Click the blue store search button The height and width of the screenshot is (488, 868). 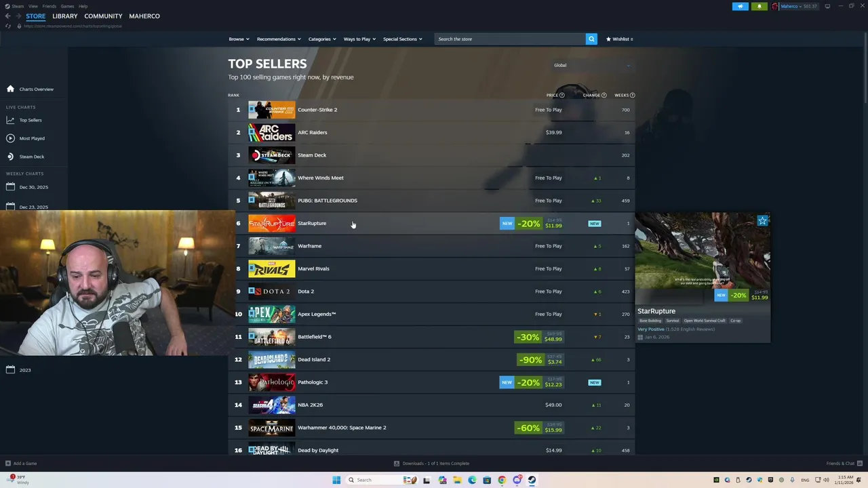tap(591, 39)
